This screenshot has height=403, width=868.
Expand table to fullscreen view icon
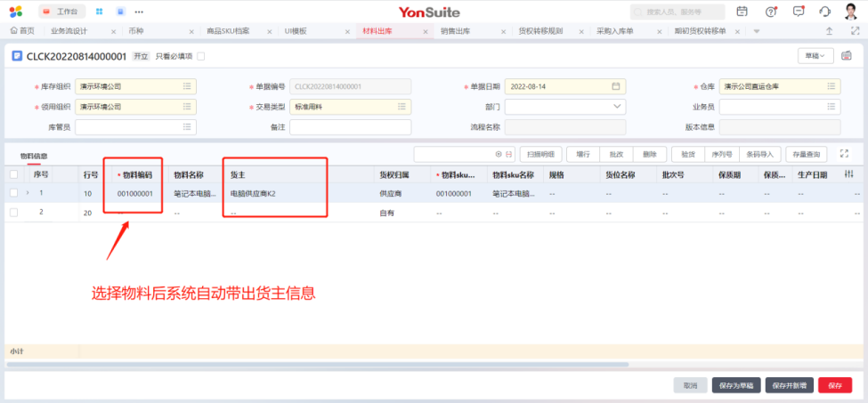(x=844, y=153)
